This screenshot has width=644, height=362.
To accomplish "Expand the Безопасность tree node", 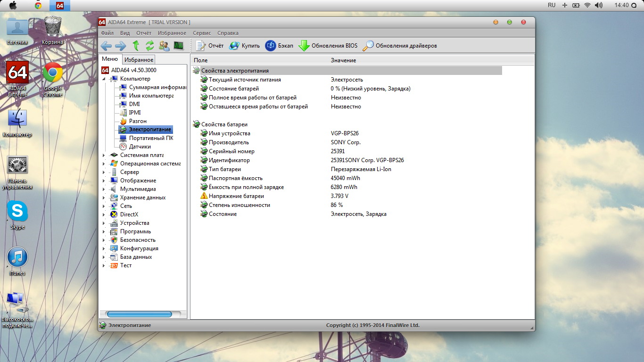I will [x=104, y=240].
